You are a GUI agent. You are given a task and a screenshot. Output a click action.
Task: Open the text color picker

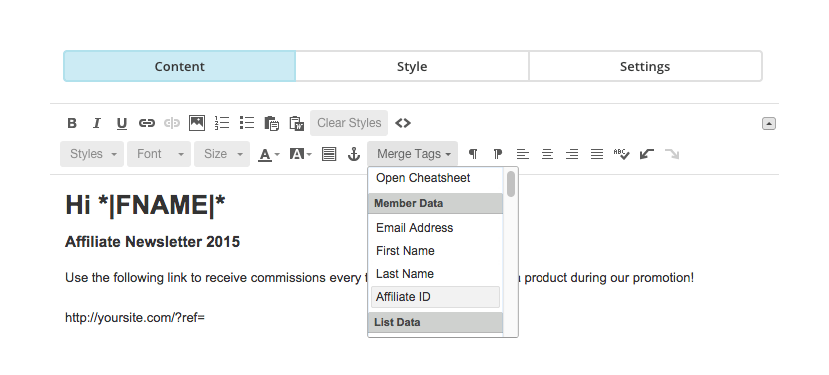(x=269, y=154)
